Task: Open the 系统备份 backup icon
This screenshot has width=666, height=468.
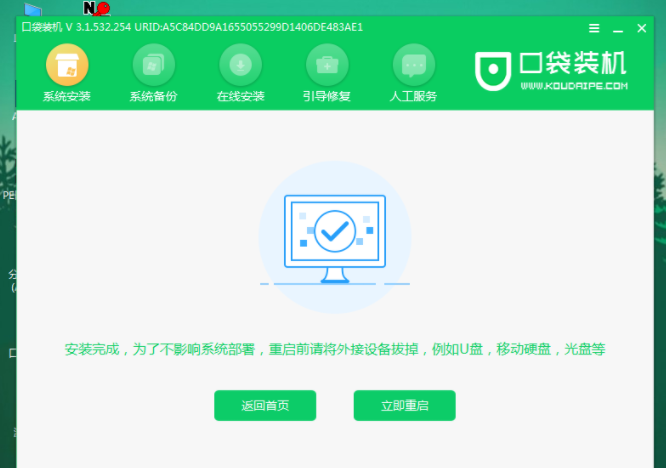Action: [154, 65]
